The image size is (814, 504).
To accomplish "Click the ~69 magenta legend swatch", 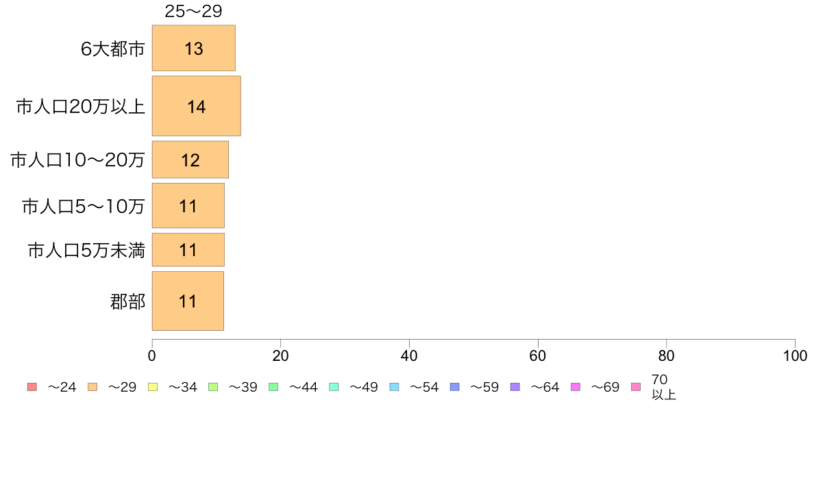I will tap(575, 387).
